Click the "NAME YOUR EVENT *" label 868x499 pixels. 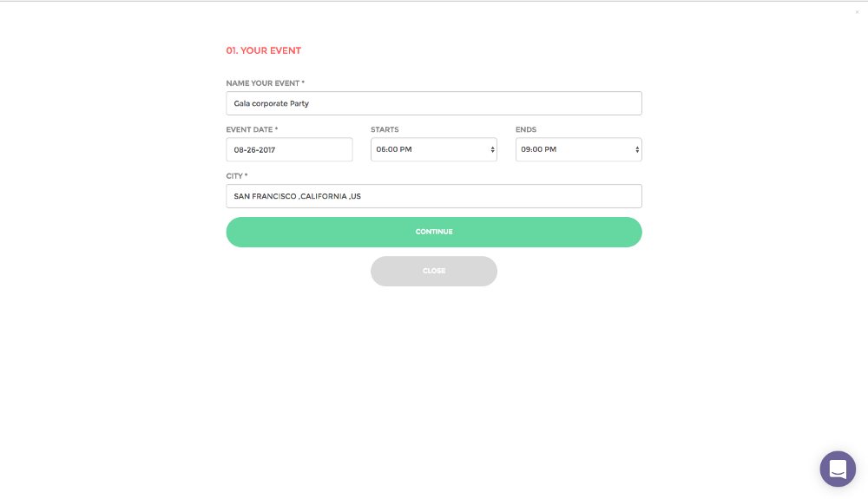[265, 83]
